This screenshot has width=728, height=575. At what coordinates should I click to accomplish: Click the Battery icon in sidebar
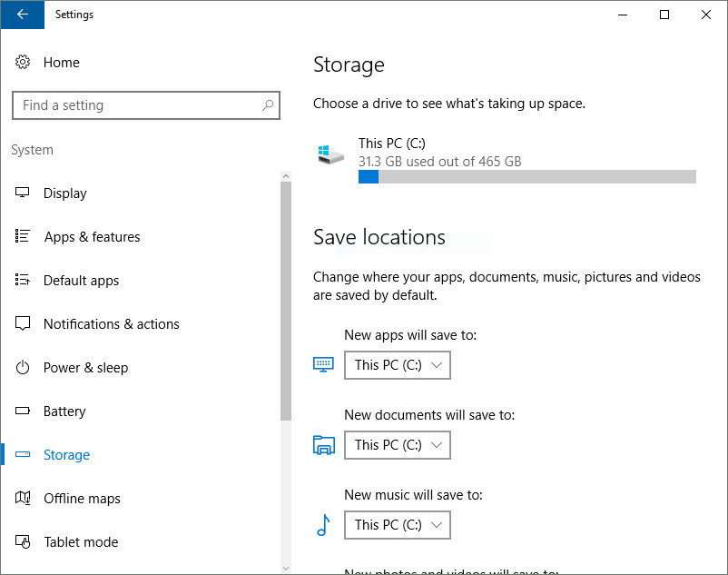click(x=23, y=411)
